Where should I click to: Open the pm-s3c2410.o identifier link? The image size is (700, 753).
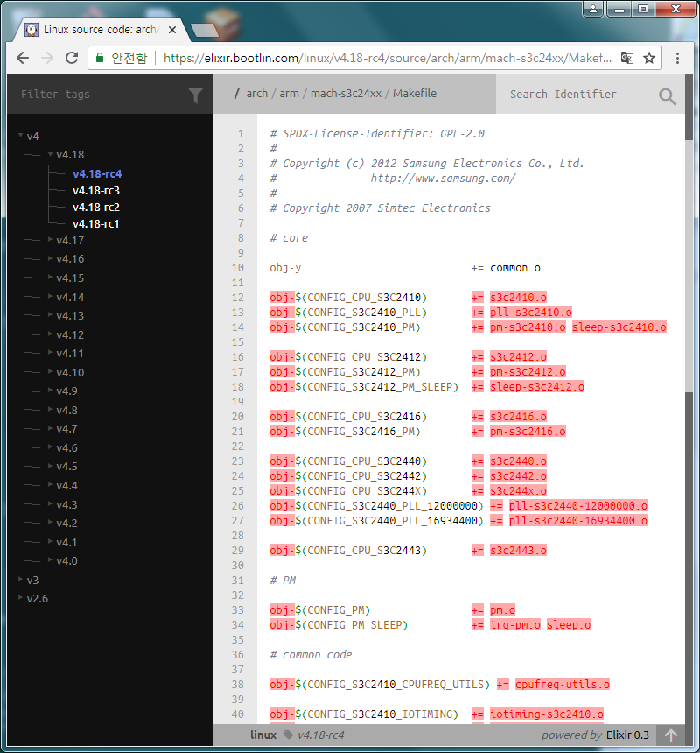pos(528,327)
